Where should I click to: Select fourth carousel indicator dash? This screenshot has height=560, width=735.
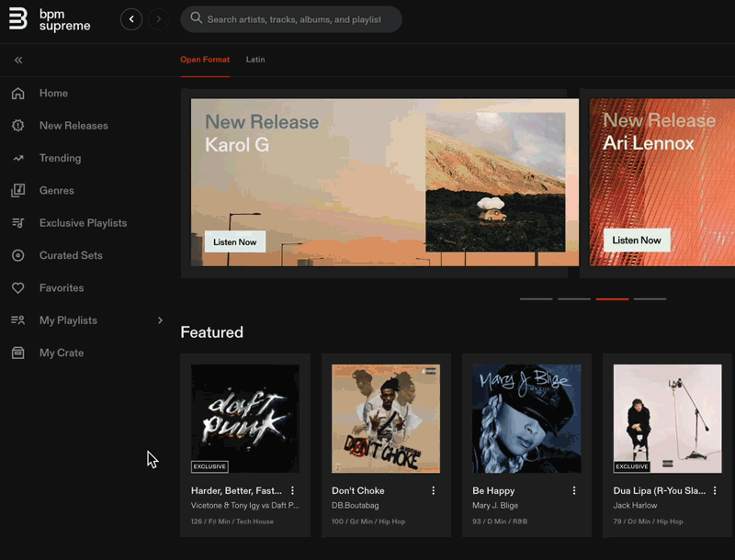[x=650, y=298]
